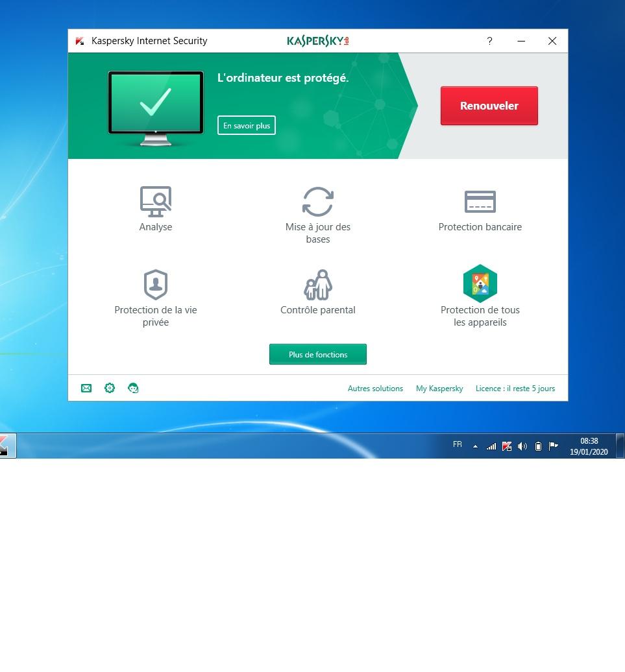
Task: Open Contrôle parental feature
Action: pos(317,293)
